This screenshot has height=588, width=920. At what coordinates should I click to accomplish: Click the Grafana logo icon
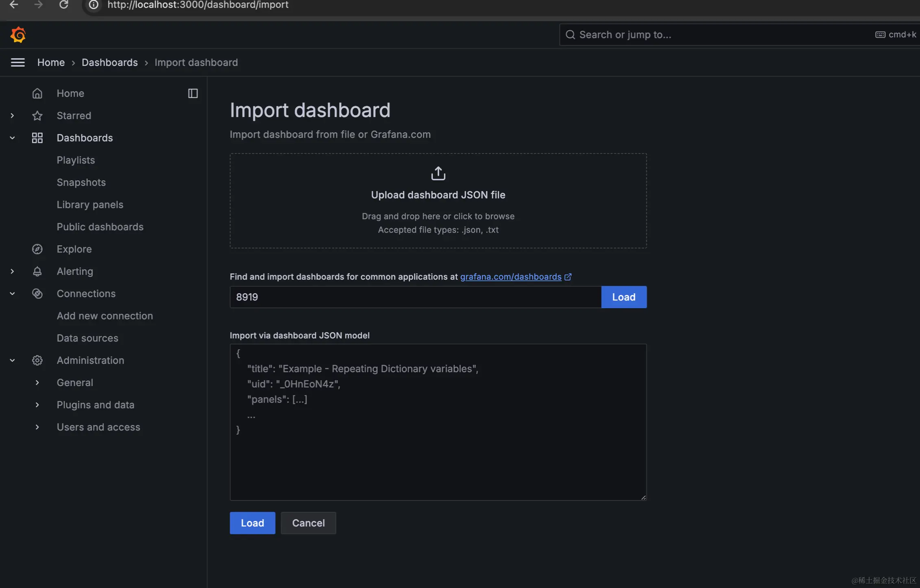coord(18,35)
